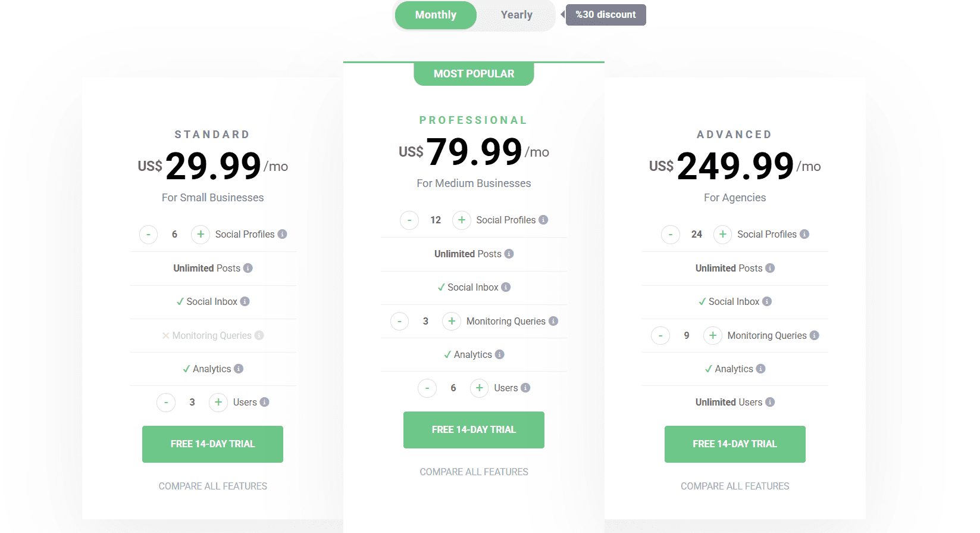
Task: Click the Users info icon under Professional
Action: click(x=526, y=388)
